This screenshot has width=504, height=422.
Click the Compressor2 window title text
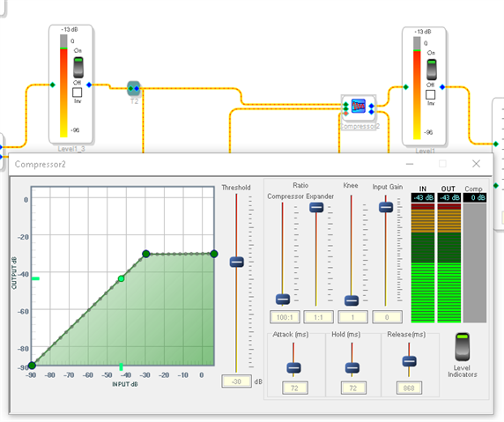pyautogui.click(x=41, y=164)
